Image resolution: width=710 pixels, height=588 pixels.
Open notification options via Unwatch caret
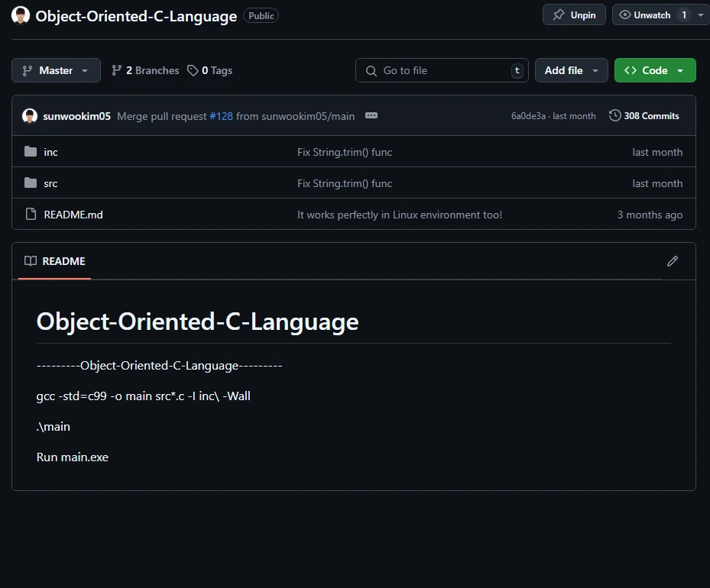tap(701, 14)
